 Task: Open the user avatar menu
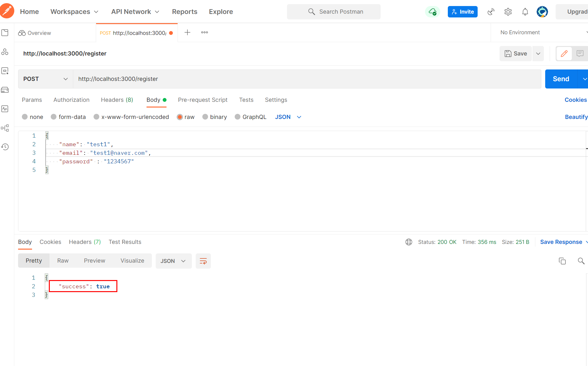(x=542, y=12)
